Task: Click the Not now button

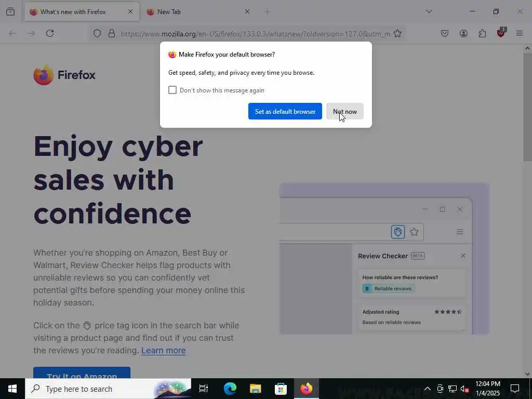Action: point(345,111)
